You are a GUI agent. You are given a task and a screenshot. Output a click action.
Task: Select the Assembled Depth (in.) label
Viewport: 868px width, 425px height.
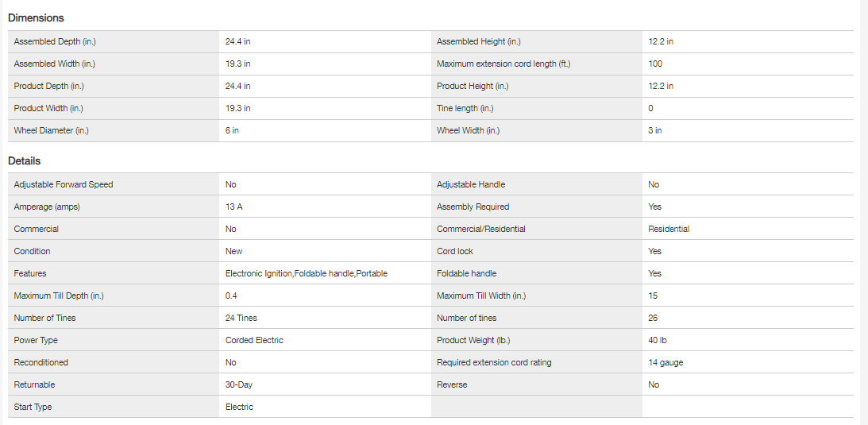tap(55, 41)
